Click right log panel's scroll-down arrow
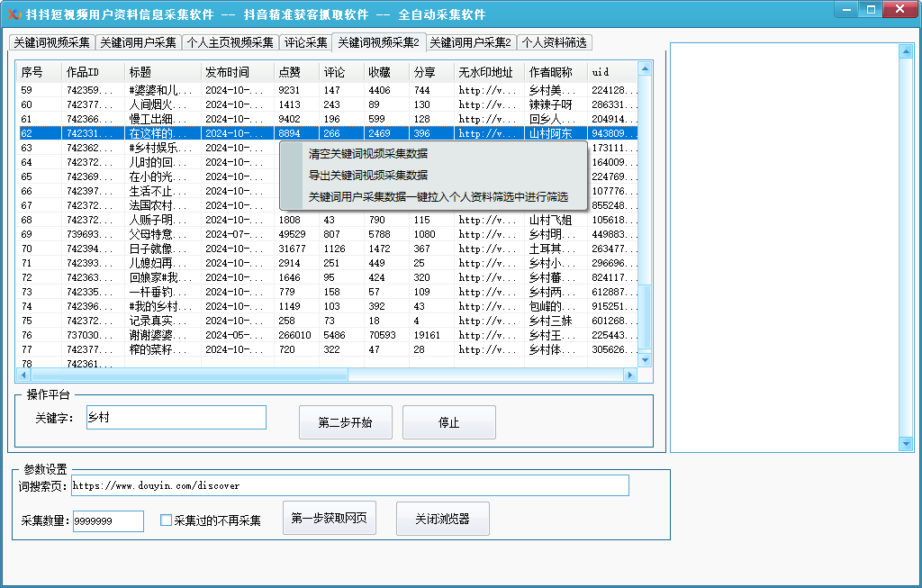This screenshot has height=588, width=922. (x=906, y=444)
